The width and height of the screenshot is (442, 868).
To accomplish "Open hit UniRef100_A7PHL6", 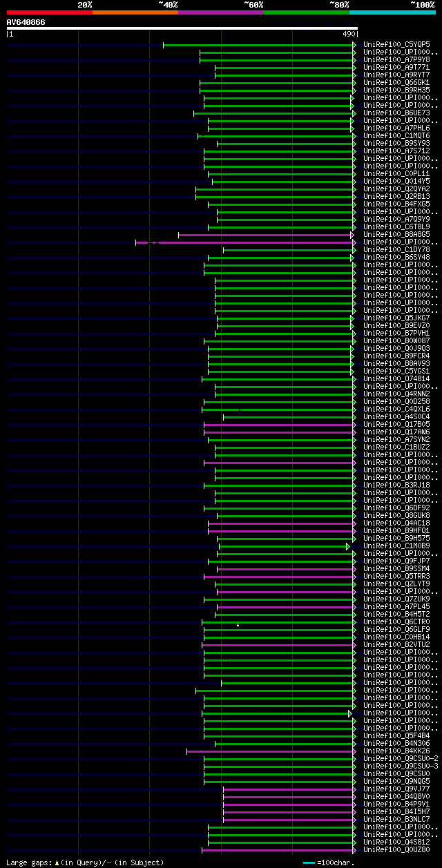I will click(396, 128).
